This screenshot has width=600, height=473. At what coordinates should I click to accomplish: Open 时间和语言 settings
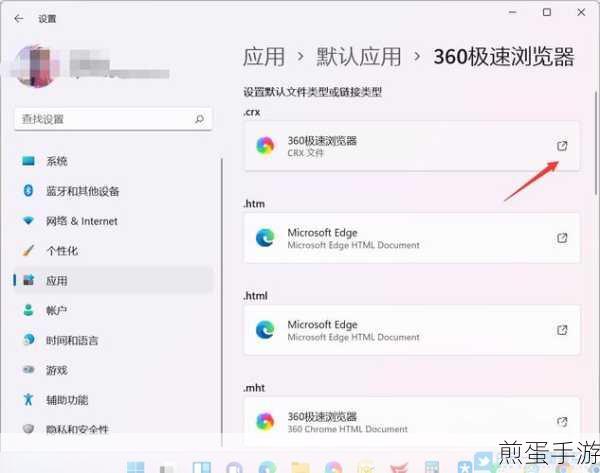pyautogui.click(x=113, y=340)
